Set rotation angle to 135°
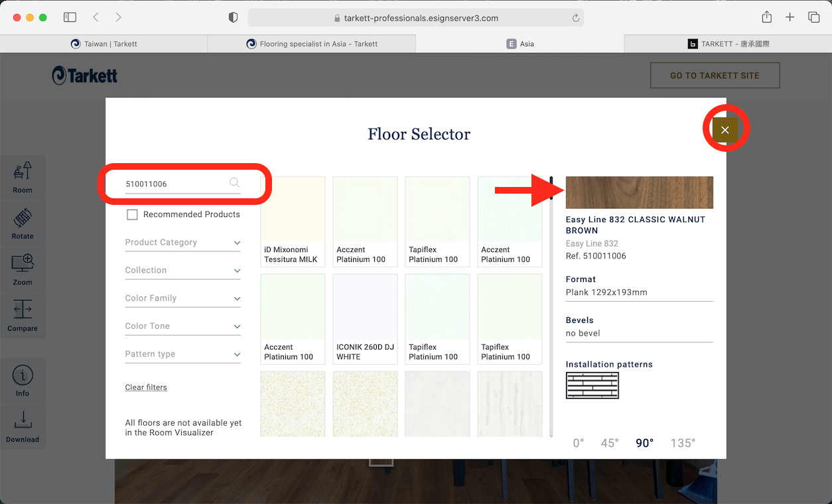Screen dimensions: 832x504 point(683,443)
